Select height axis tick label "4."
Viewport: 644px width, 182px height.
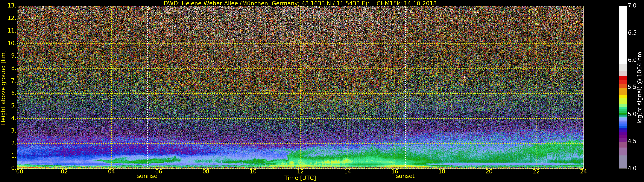pyautogui.click(x=14, y=118)
